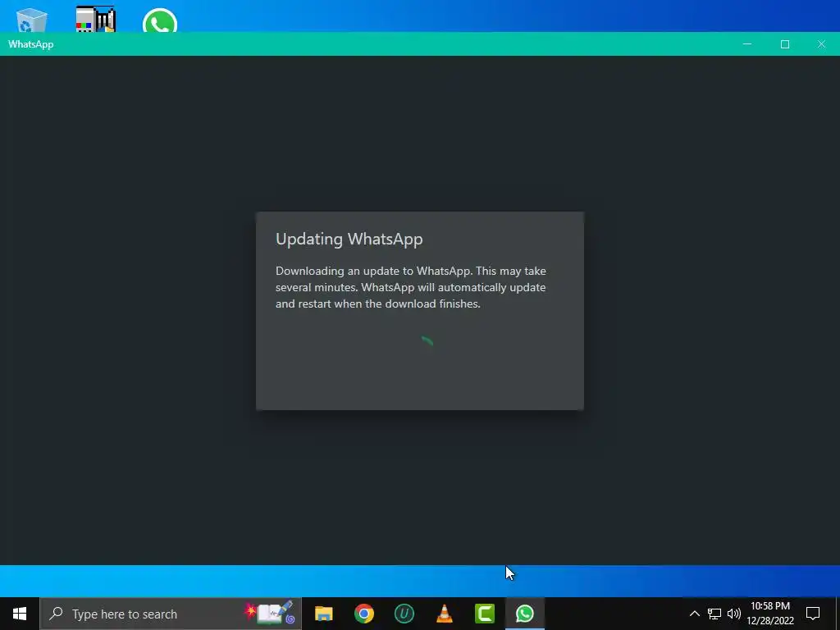Open the Windows Start menu
This screenshot has width=840, height=630.
pyautogui.click(x=20, y=614)
